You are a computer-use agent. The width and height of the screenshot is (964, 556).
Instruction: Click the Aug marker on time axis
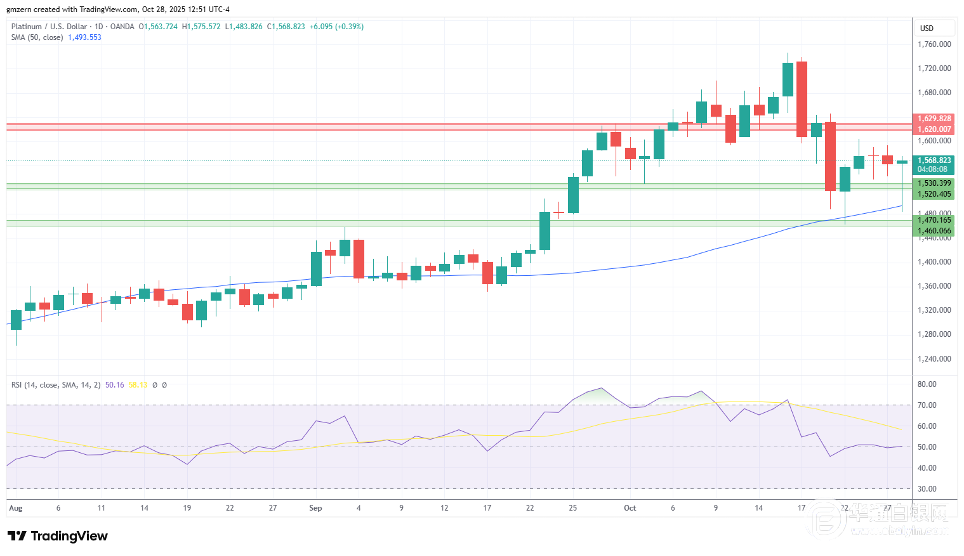(14, 507)
